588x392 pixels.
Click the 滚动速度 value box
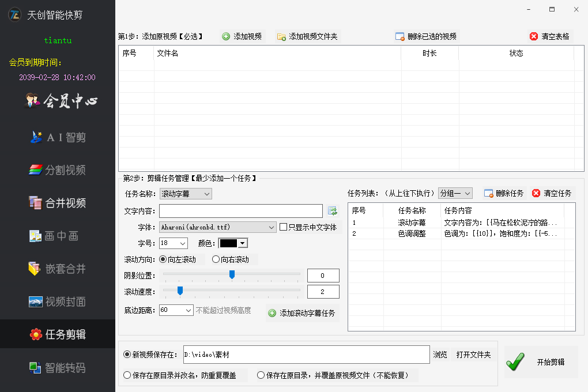[323, 292]
